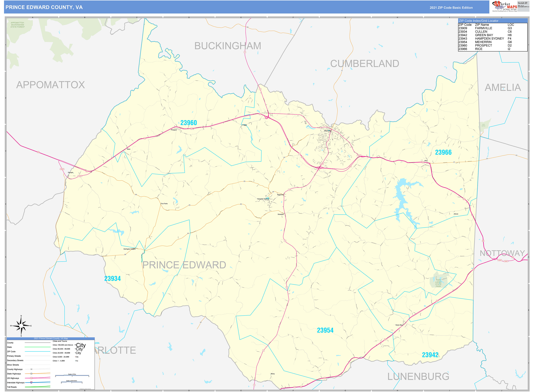This screenshot has width=534, height=392.
Task: Expand the ZIP Code Index/Grid Locator header
Action: click(479, 21)
